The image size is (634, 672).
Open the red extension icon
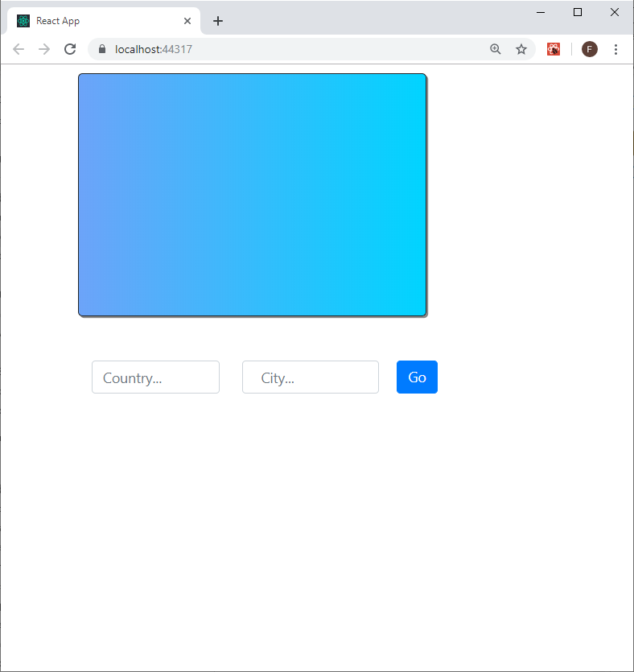coord(554,49)
